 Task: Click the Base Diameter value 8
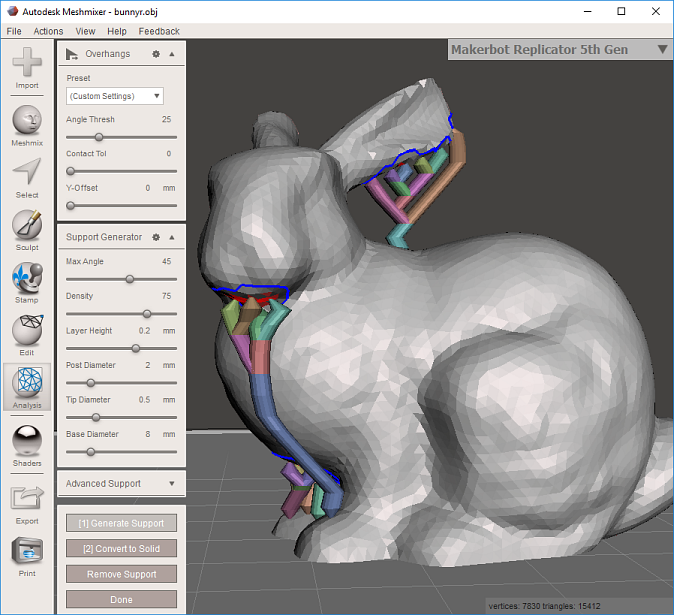tap(148, 434)
